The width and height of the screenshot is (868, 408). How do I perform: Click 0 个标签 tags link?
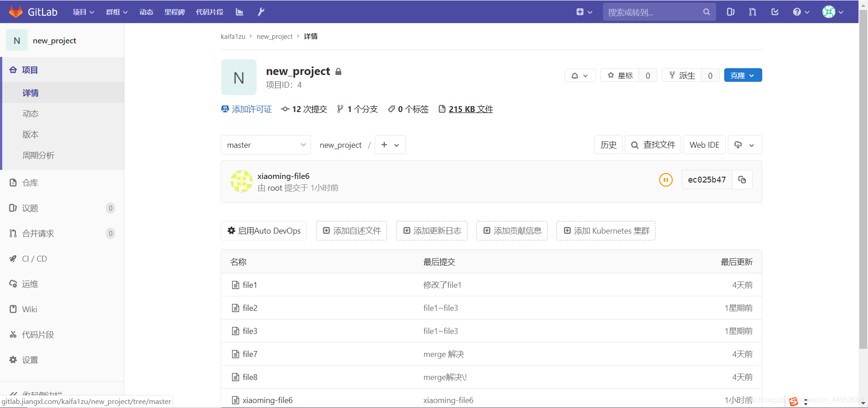pos(408,109)
